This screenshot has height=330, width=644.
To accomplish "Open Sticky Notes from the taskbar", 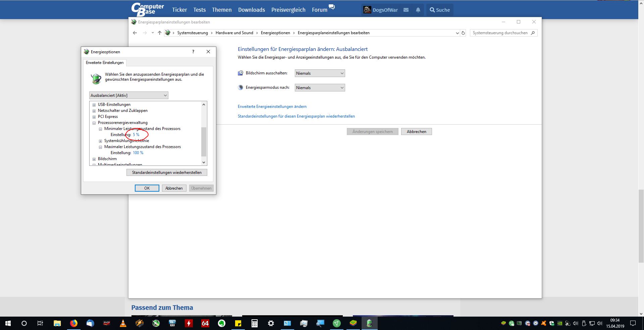I will [x=238, y=323].
